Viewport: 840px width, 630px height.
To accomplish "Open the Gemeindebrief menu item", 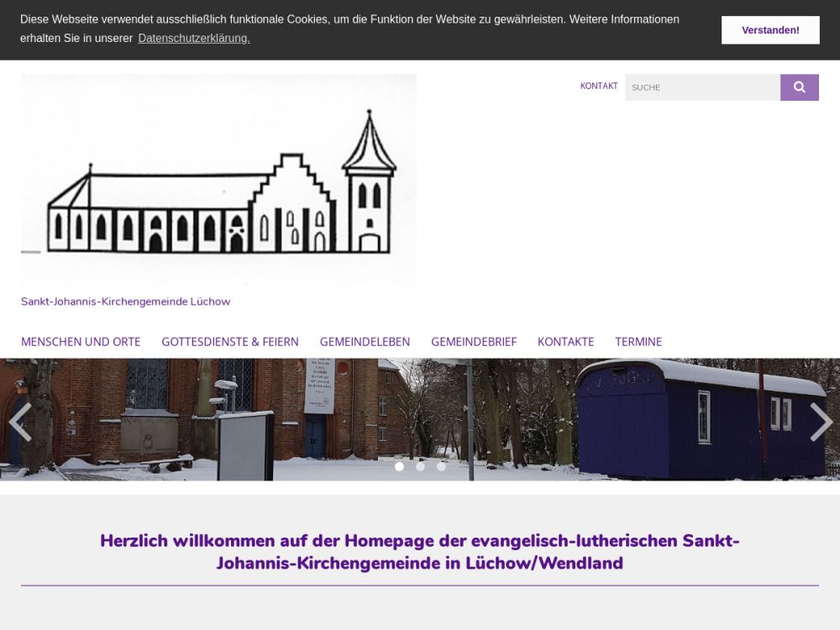I will [x=474, y=342].
